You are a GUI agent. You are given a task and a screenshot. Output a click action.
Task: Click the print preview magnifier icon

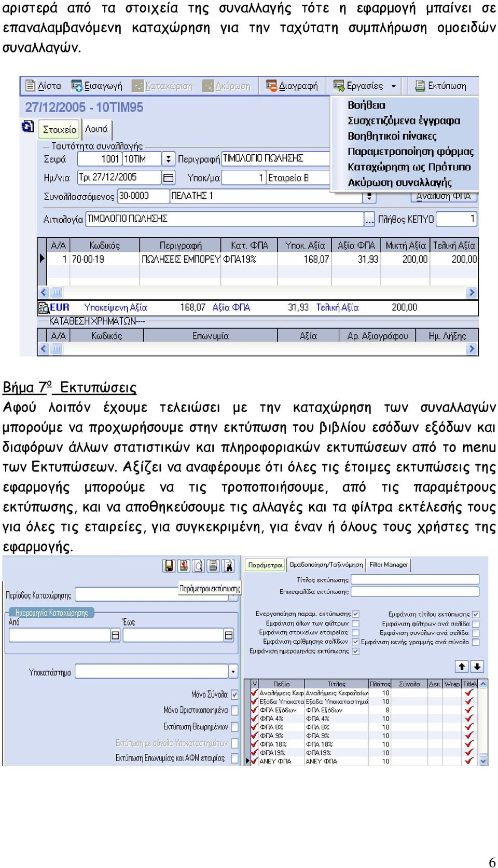198,565
